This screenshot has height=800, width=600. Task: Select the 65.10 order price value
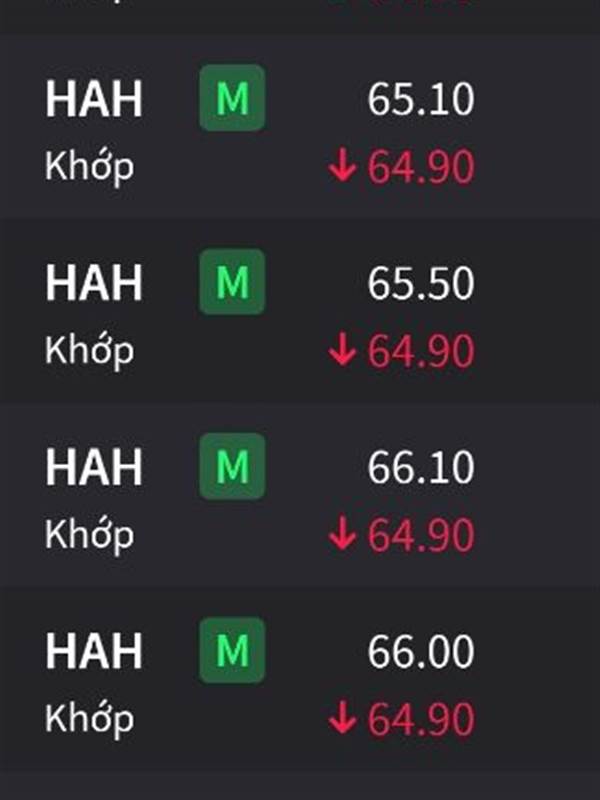tap(421, 99)
